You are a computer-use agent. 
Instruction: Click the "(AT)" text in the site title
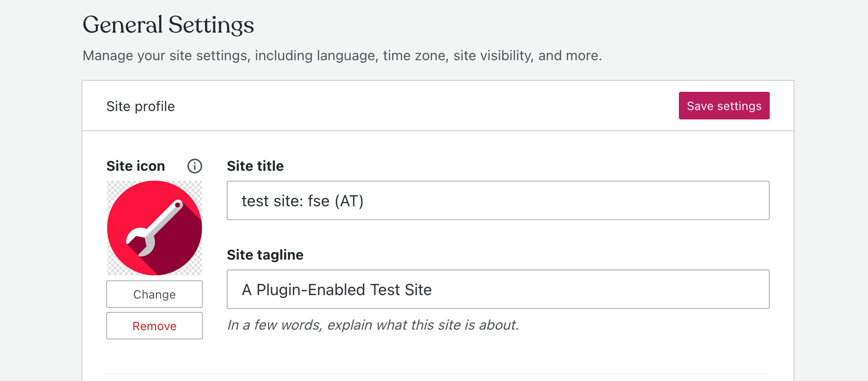349,201
